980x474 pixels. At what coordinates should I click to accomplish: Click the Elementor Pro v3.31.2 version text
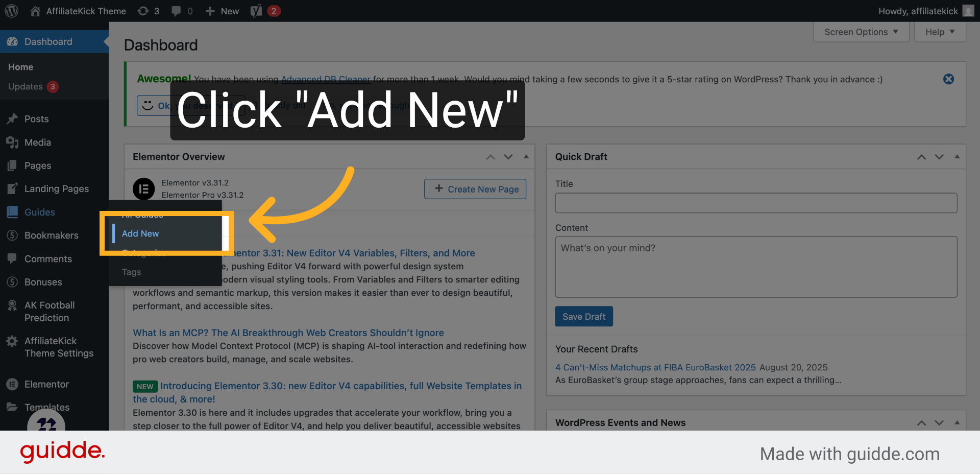click(x=203, y=195)
